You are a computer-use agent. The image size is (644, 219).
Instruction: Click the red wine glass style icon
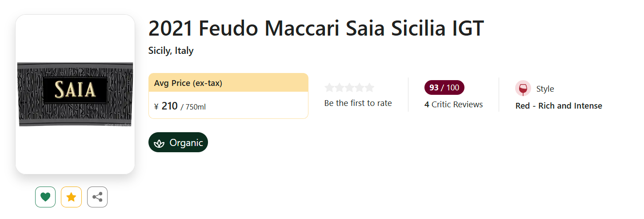pyautogui.click(x=523, y=89)
